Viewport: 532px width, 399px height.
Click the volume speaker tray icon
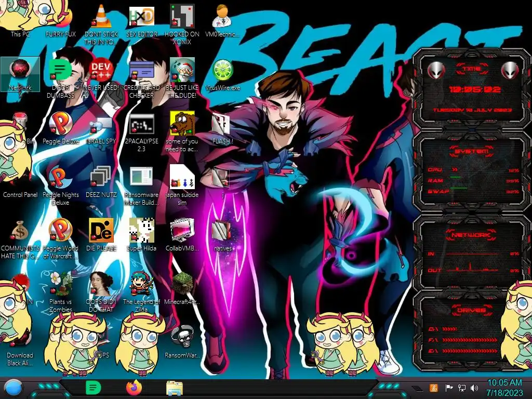[474, 388]
